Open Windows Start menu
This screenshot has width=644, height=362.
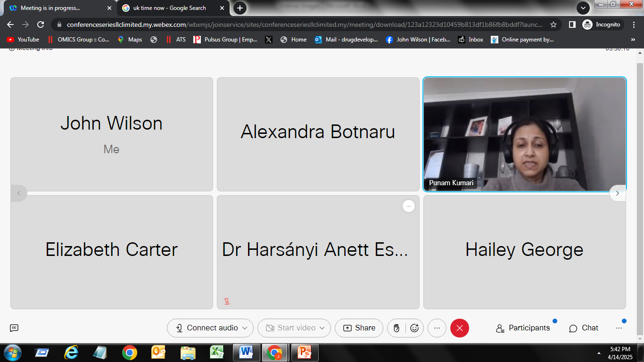pyautogui.click(x=12, y=353)
